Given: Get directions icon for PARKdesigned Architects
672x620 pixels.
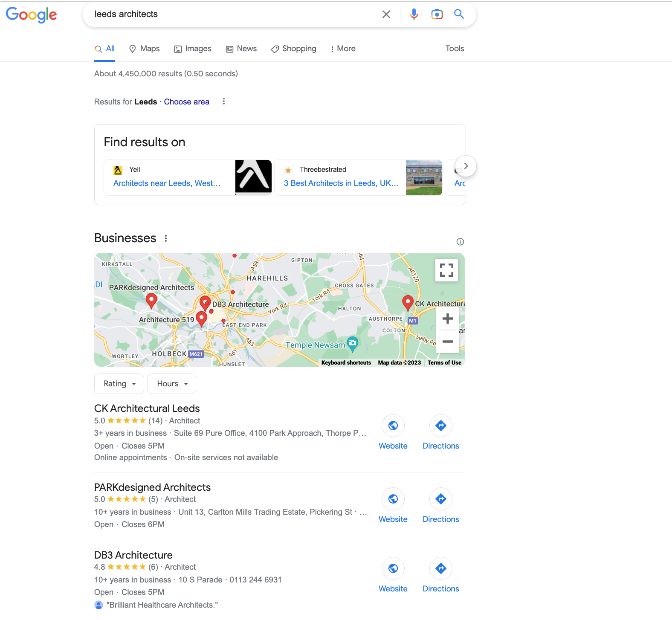Looking at the screenshot, I should [441, 499].
